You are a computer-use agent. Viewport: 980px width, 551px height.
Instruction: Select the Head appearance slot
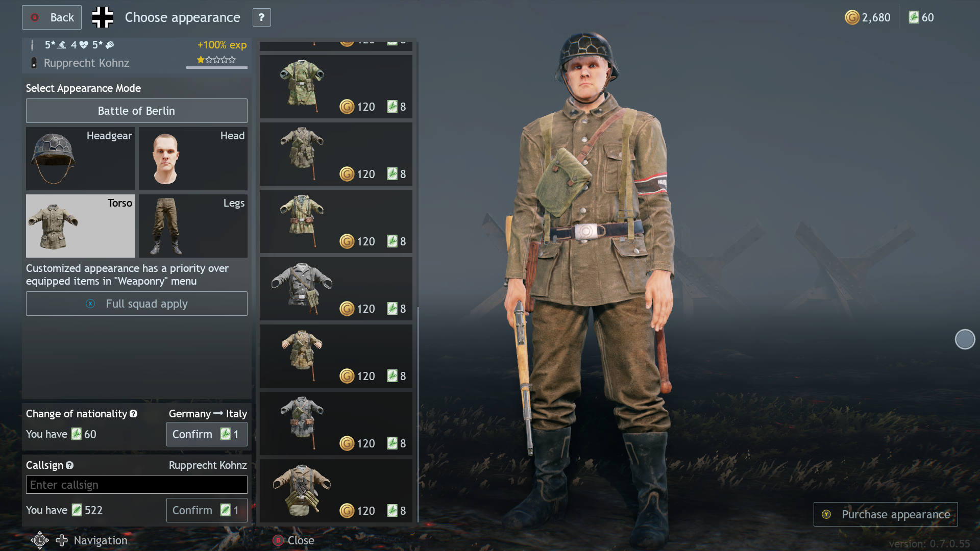tap(193, 159)
